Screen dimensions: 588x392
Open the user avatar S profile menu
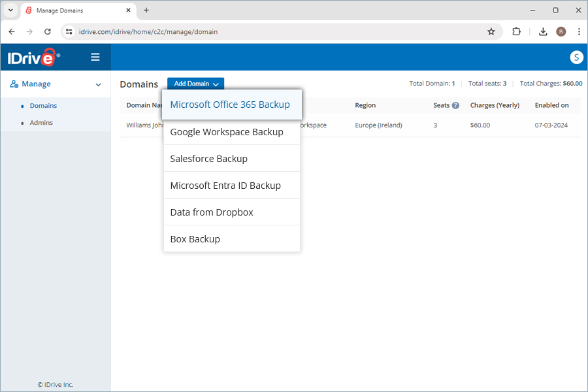tap(576, 57)
